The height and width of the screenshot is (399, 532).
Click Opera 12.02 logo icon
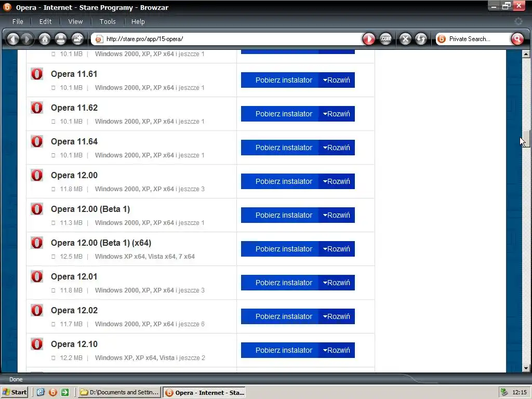(x=37, y=310)
